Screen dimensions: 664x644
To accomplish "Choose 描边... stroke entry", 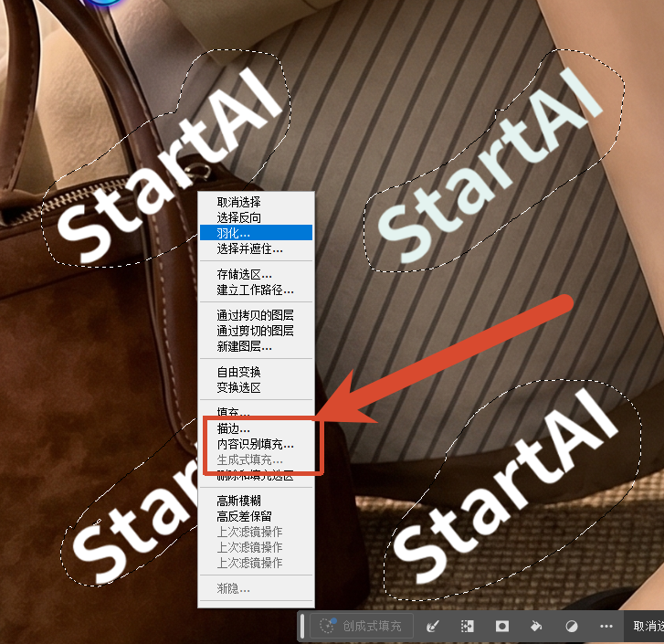I will tap(256, 428).
